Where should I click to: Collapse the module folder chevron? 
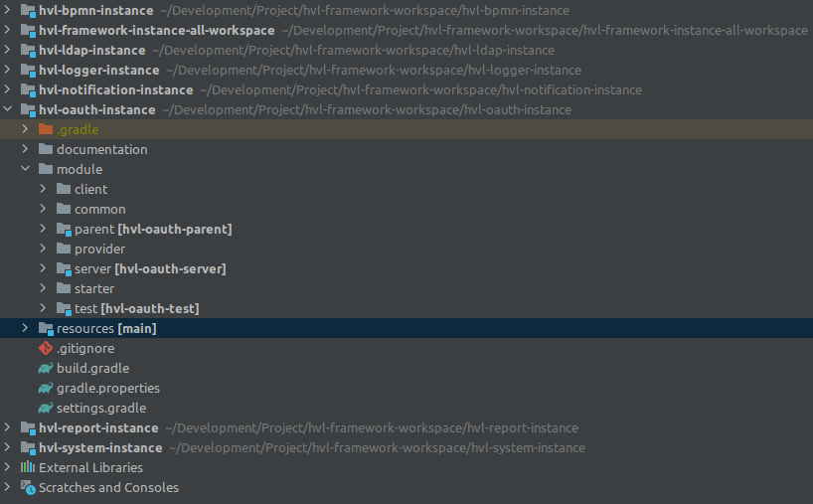(25, 169)
